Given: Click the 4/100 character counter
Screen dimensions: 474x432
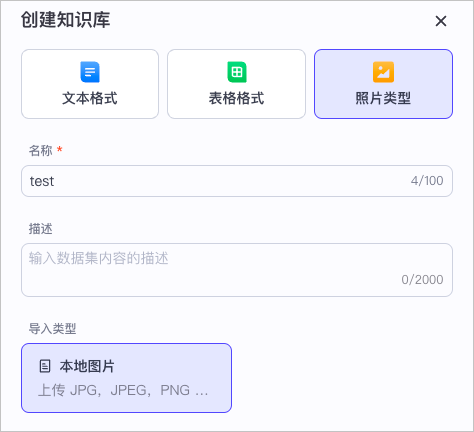Looking at the screenshot, I should (x=427, y=181).
